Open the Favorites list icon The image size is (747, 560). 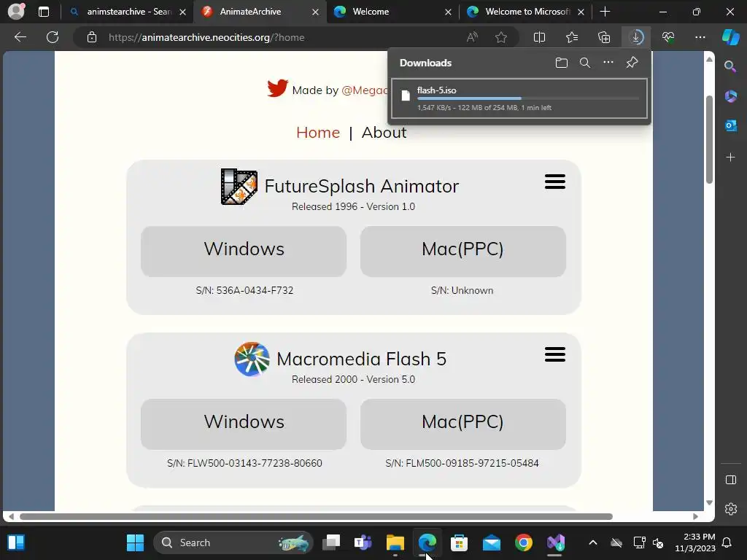[572, 37]
